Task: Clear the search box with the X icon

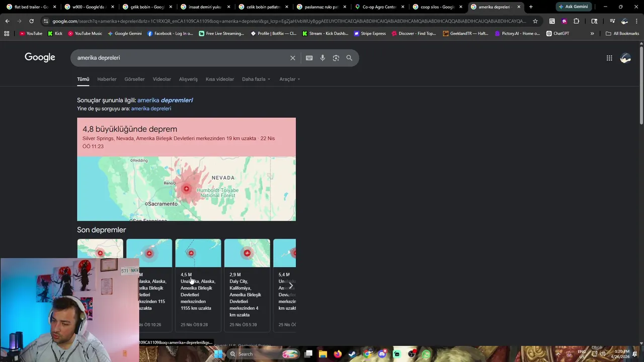Action: click(x=292, y=58)
